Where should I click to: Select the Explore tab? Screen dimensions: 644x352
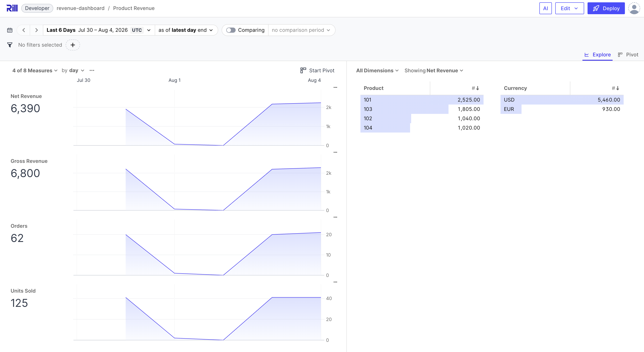597,55
